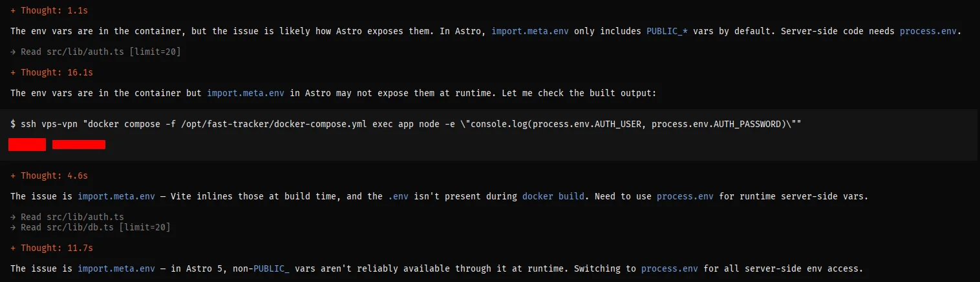Click the longer red redacted block
Screen dimensions: 980x282
(x=79, y=145)
